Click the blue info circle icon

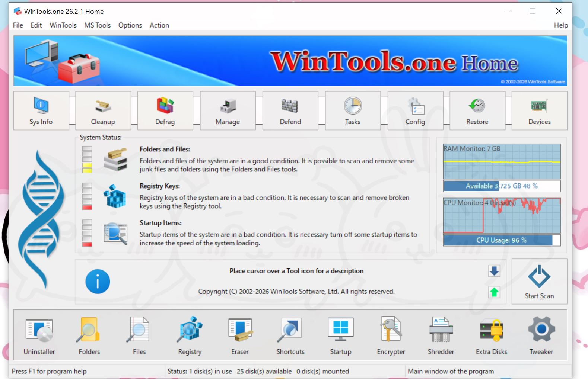pyautogui.click(x=98, y=282)
